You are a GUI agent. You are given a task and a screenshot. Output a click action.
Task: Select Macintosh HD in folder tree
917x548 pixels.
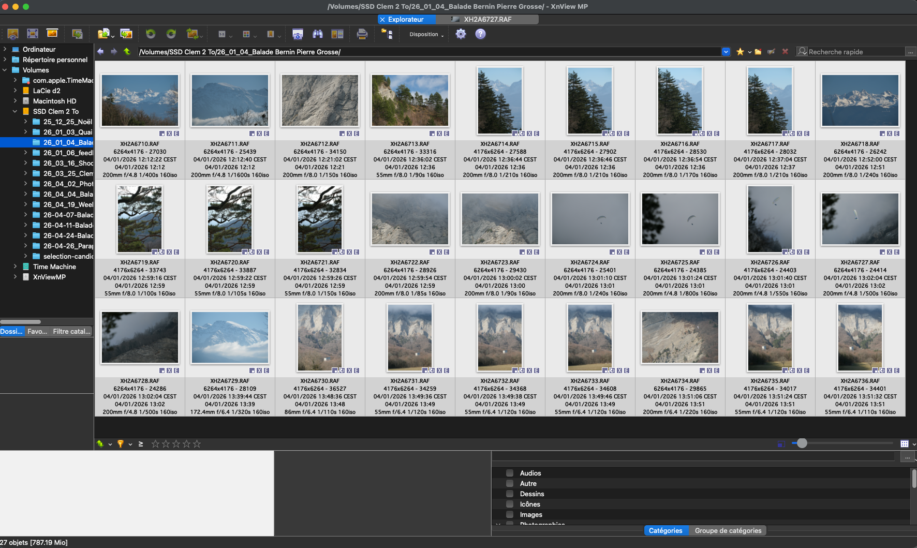[54, 101]
